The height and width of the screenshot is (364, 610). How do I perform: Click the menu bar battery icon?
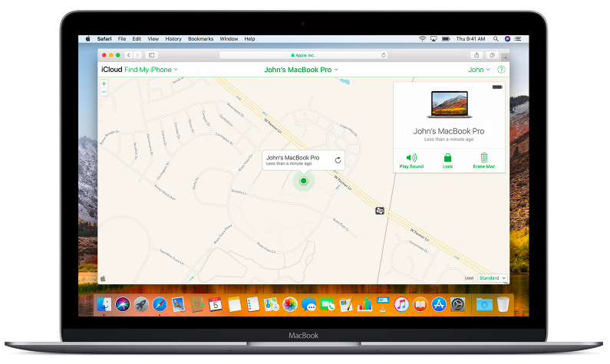tap(446, 39)
